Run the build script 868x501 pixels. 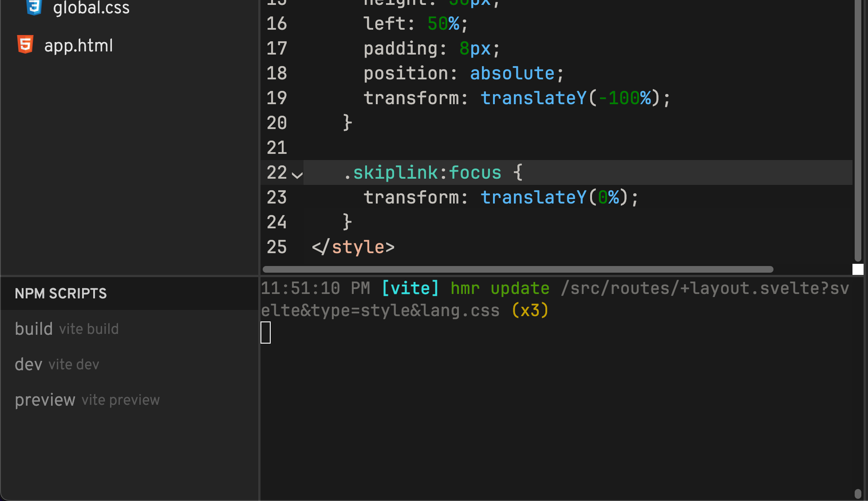point(34,329)
